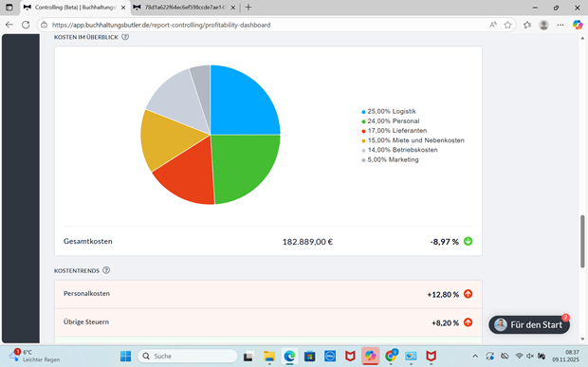Viewport: 588px width, 367px height.
Task: Click the Gesamtkosten label
Action: pos(88,242)
